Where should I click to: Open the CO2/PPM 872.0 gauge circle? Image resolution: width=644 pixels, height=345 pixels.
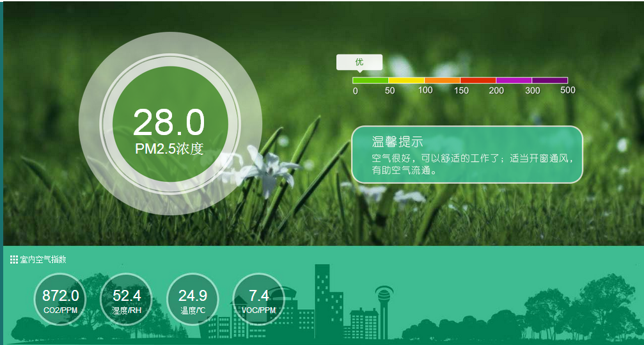tap(60, 300)
